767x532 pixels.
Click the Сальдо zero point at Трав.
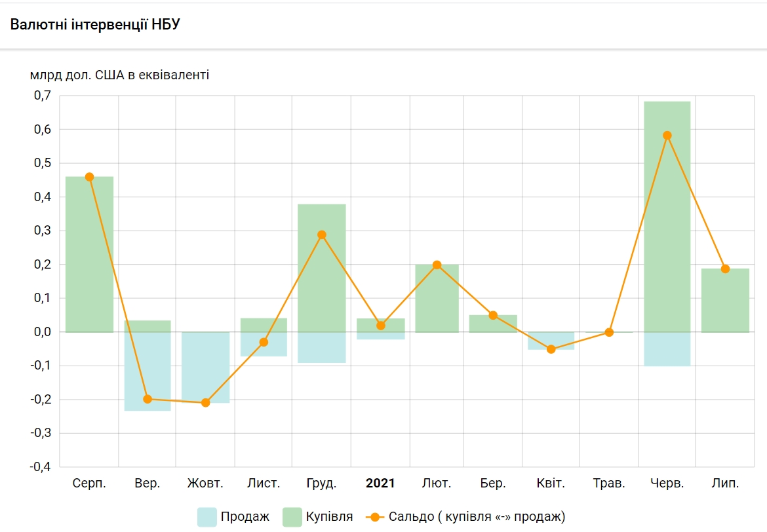point(609,332)
